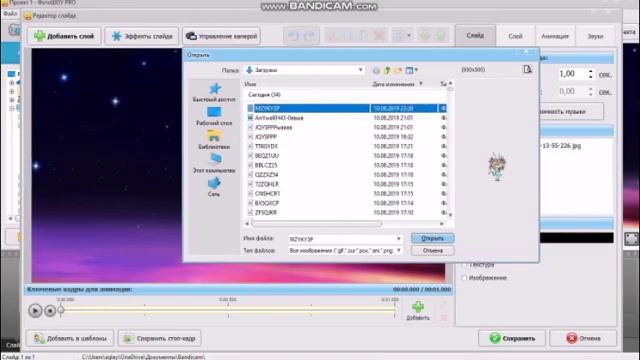
Task: Expand the Имя файла dropdown arrow
Action: 398,239
